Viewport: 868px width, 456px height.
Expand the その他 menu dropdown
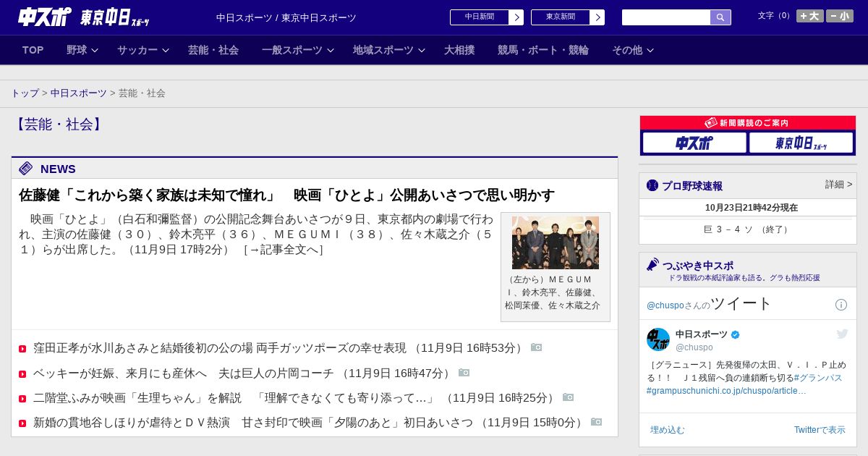pyautogui.click(x=633, y=50)
